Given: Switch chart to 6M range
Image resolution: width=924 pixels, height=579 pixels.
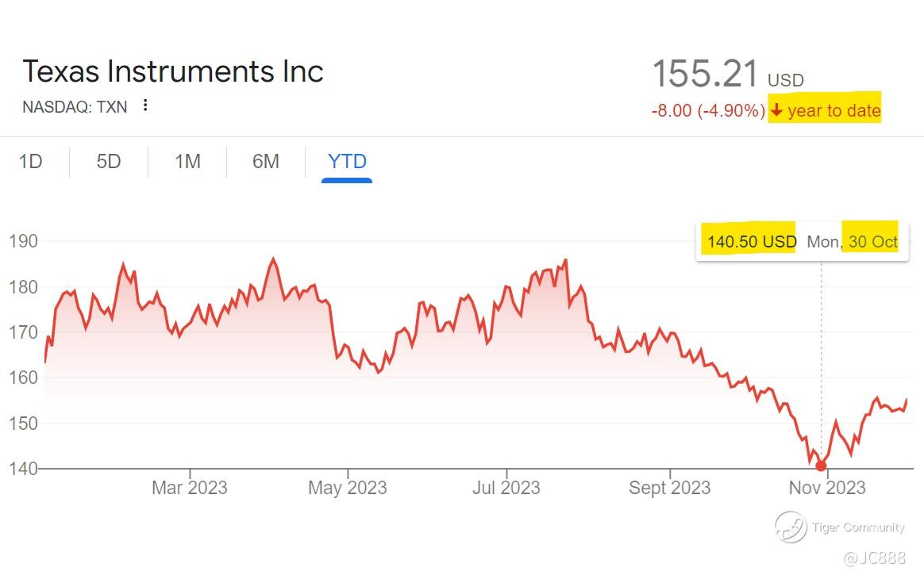Looking at the screenshot, I should tap(266, 162).
